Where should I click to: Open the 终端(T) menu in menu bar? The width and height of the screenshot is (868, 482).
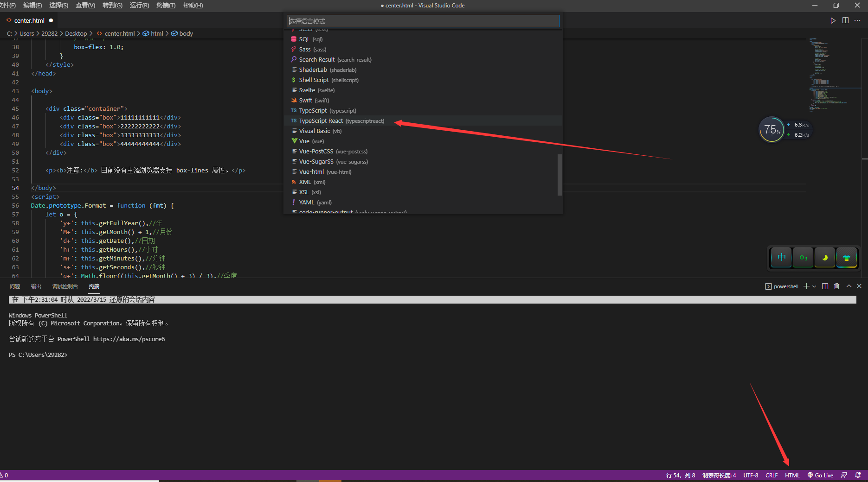click(x=166, y=5)
